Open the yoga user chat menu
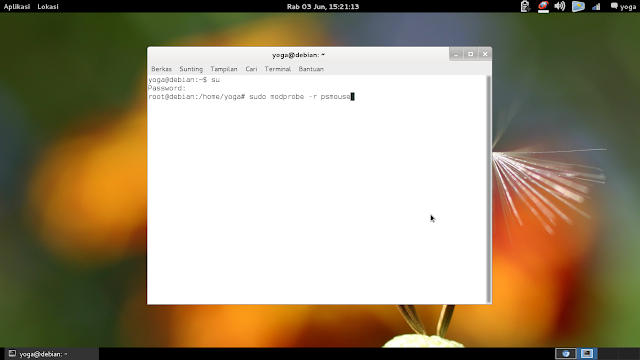Viewport: 640px width, 360px height. pyautogui.click(x=623, y=7)
